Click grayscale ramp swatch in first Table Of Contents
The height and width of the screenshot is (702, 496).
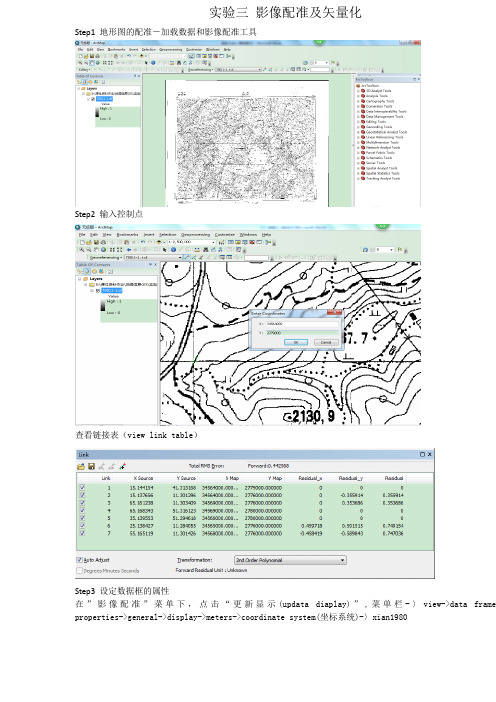coord(97,114)
